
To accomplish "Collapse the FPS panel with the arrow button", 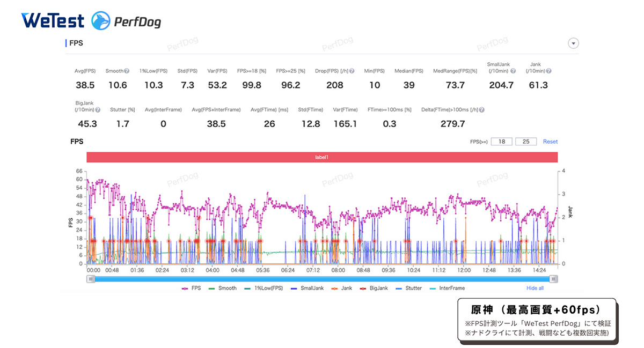I will click(x=573, y=43).
